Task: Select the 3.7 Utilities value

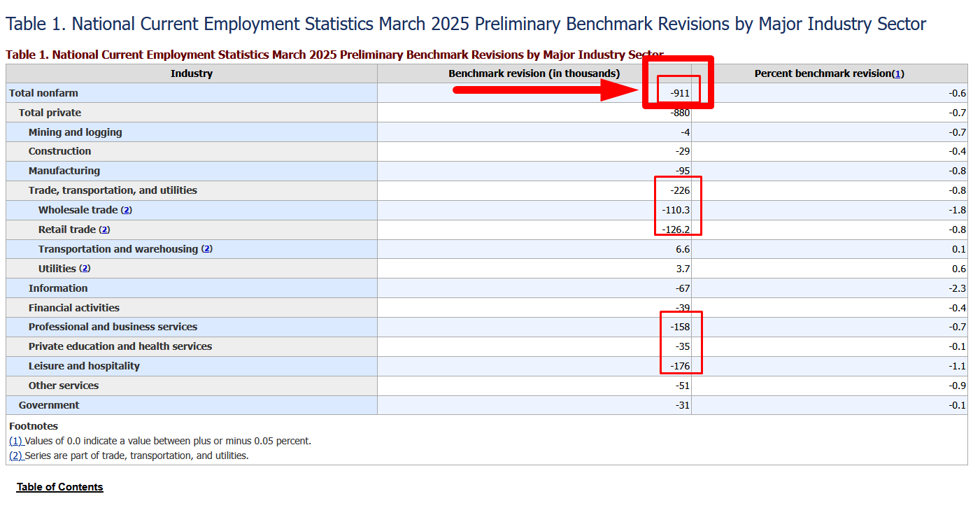Action: [683, 269]
